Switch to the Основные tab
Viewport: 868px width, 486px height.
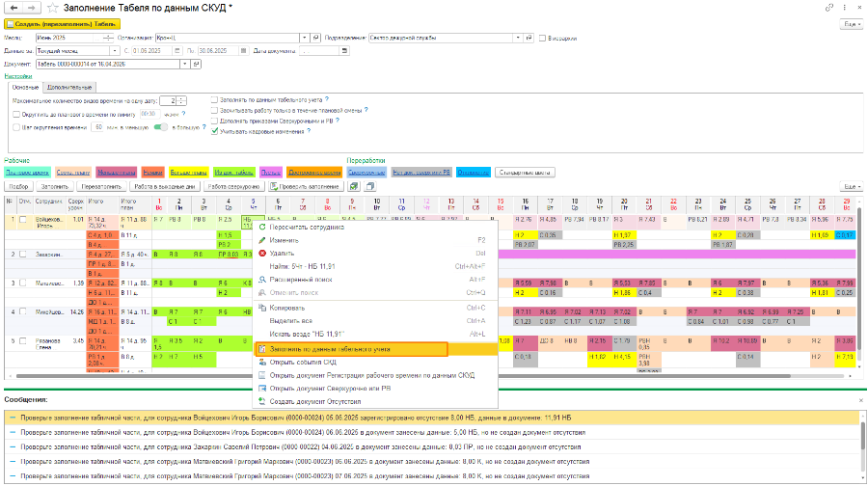(25, 88)
